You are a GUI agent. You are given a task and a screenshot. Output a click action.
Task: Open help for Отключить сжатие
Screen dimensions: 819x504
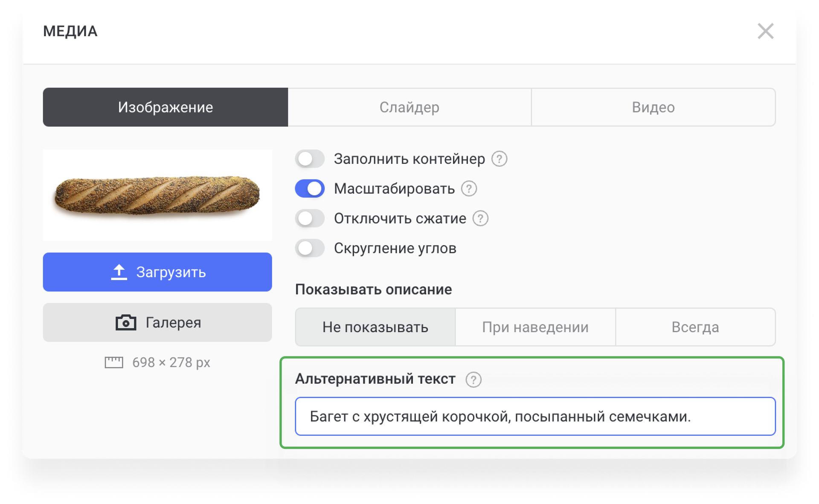pos(481,218)
